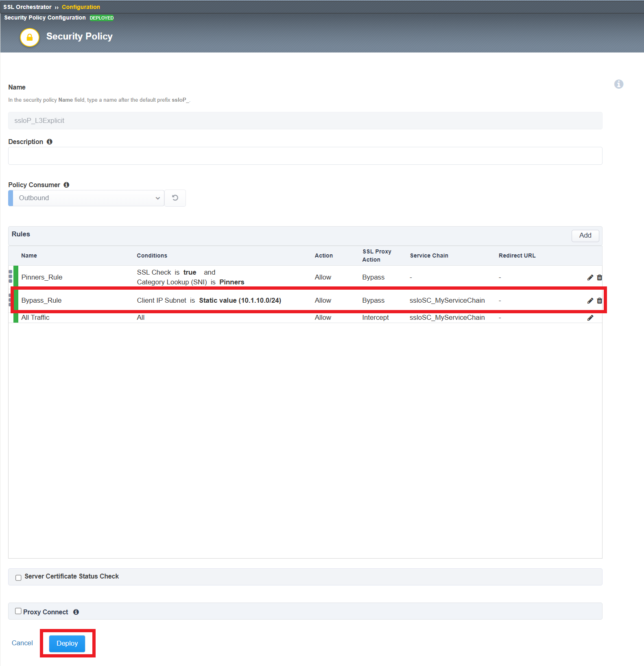The width and height of the screenshot is (644, 666).
Task: Click All Traffic's ssloSC_MyServiceChain cell
Action: (x=447, y=317)
